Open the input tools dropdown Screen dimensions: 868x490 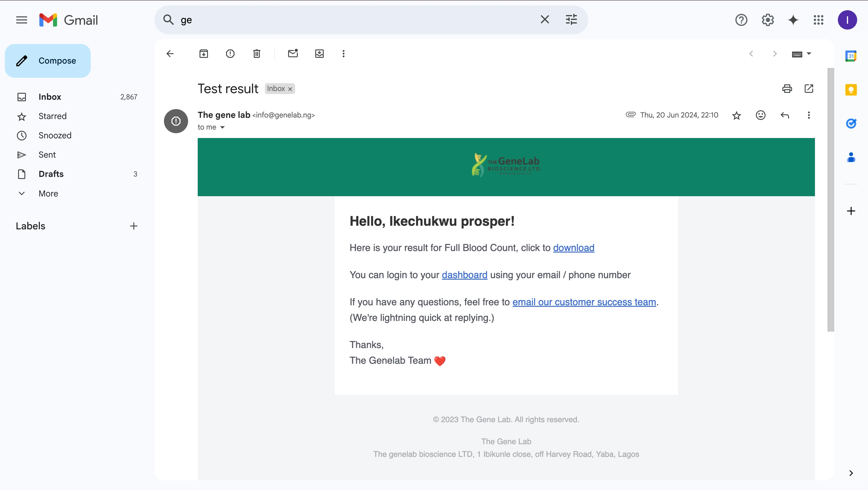pos(809,54)
